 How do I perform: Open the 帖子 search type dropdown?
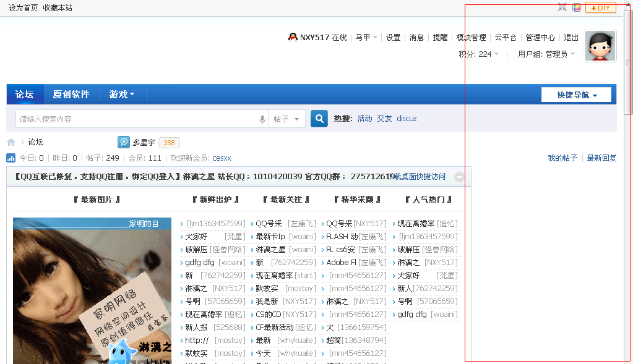click(x=286, y=119)
